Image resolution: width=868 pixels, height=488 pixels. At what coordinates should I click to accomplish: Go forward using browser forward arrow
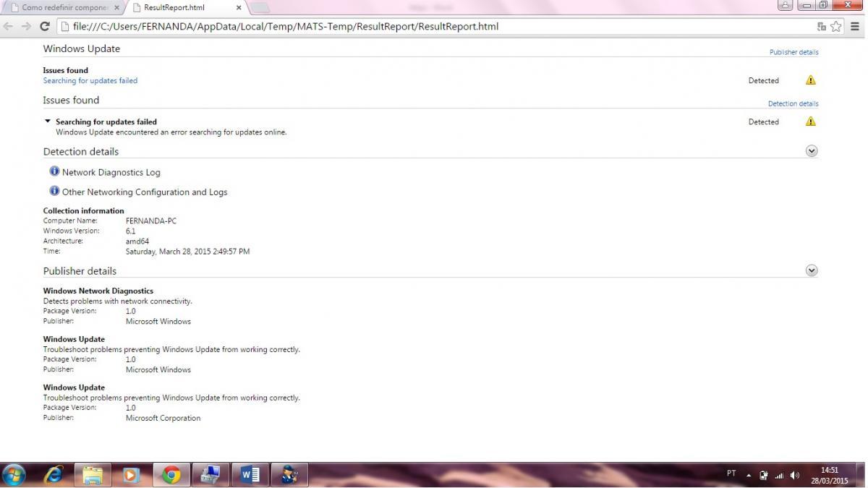(26, 27)
